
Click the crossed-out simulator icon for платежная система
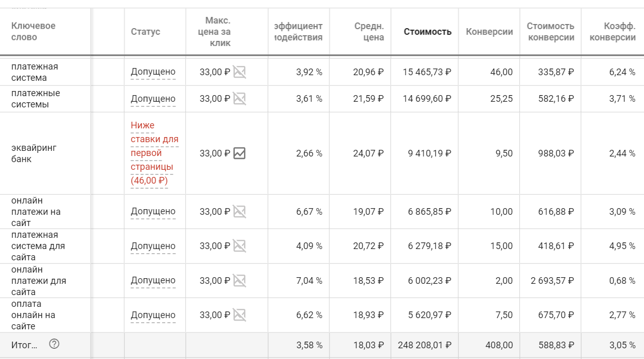pos(239,72)
